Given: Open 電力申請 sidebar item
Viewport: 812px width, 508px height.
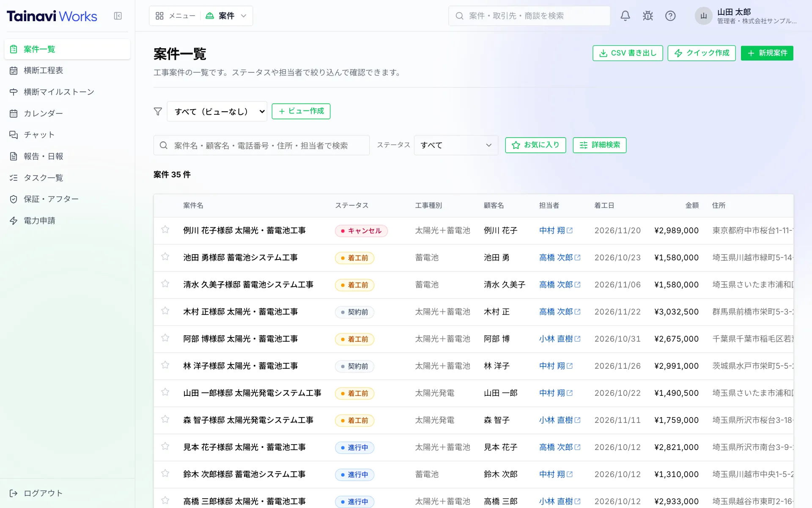Looking at the screenshot, I should tap(67, 221).
